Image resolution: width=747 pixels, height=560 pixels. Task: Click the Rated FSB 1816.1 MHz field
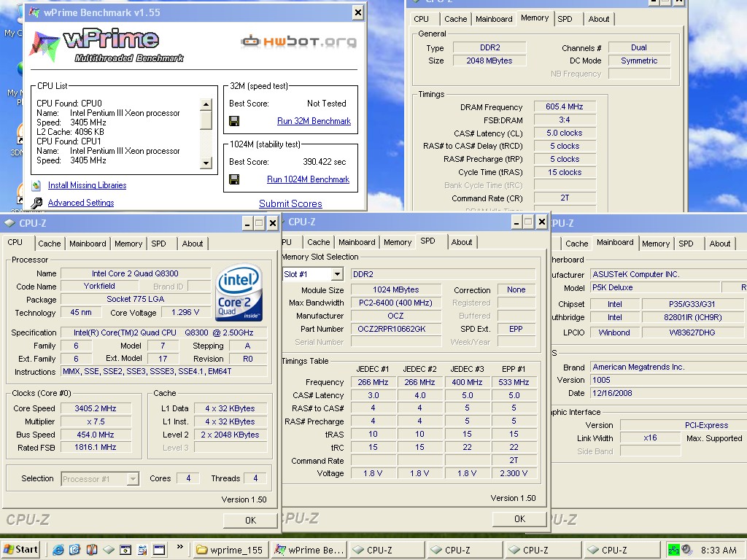coord(96,447)
